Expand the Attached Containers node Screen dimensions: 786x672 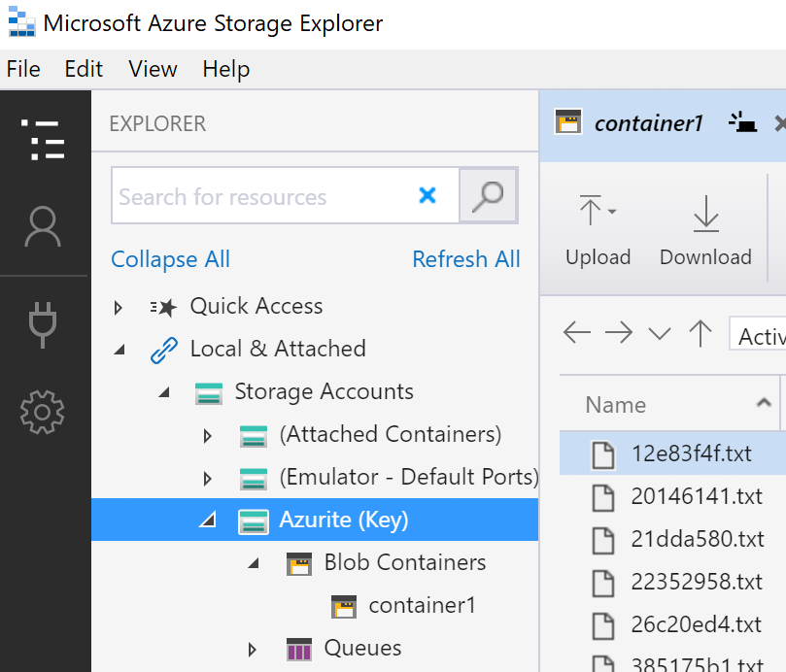(x=207, y=434)
